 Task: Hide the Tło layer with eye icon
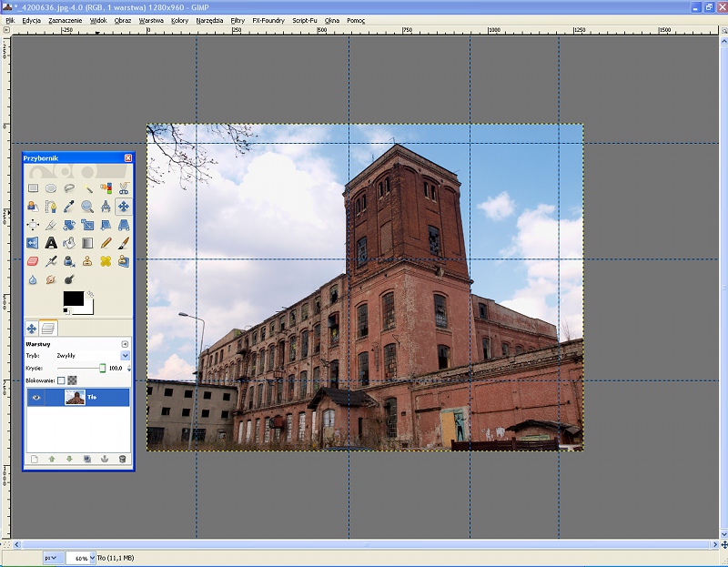[36, 397]
